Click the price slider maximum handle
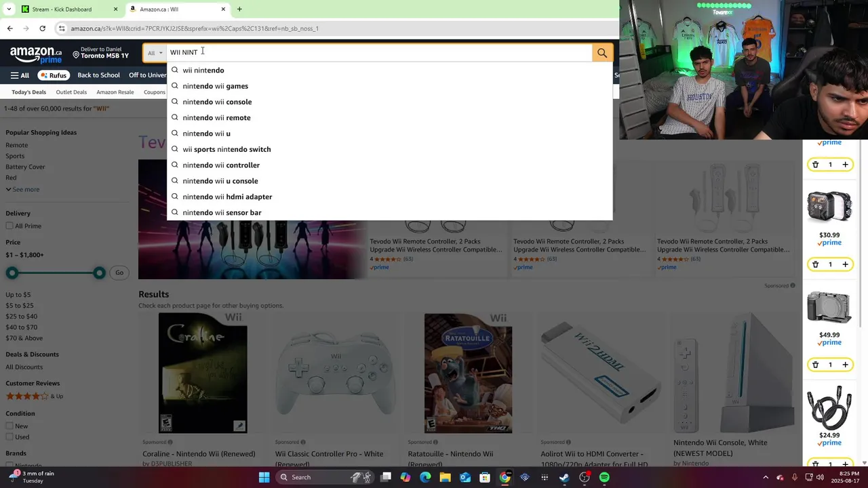Screen dimensions: 868x488 pos(99,272)
